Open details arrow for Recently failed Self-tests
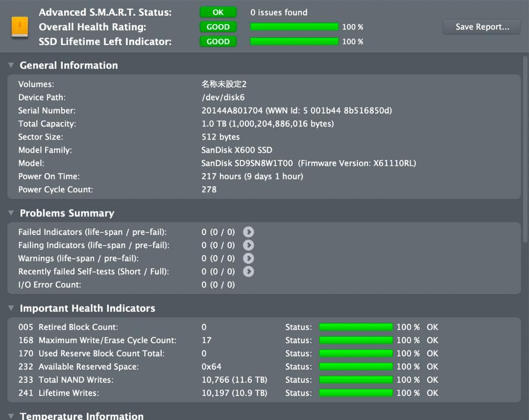 tap(248, 271)
